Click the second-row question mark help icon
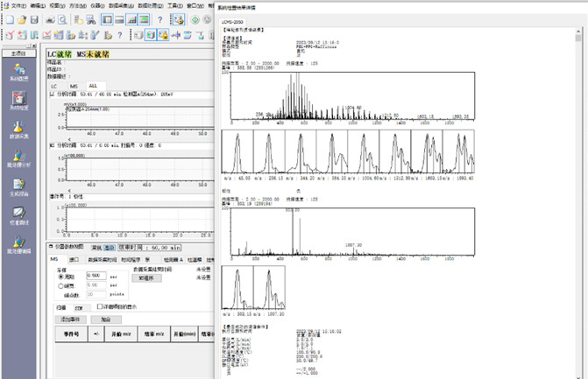The image size is (588, 379). (120, 35)
